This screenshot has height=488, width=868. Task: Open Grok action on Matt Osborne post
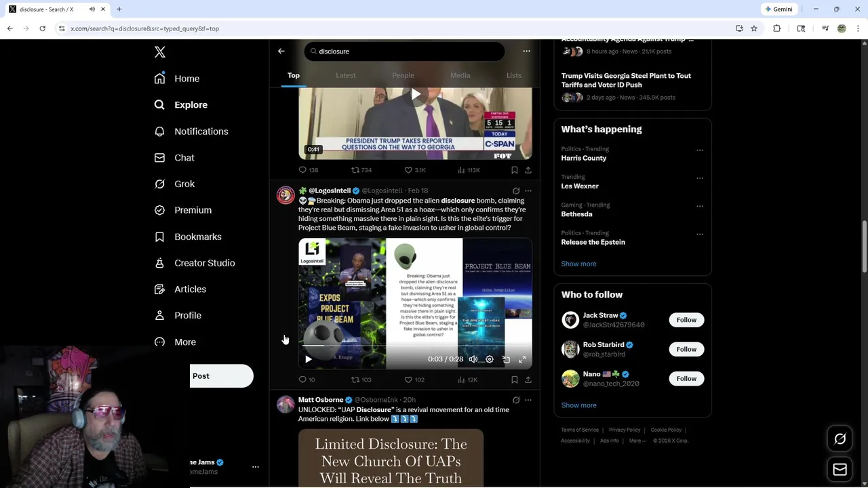pyautogui.click(x=516, y=400)
